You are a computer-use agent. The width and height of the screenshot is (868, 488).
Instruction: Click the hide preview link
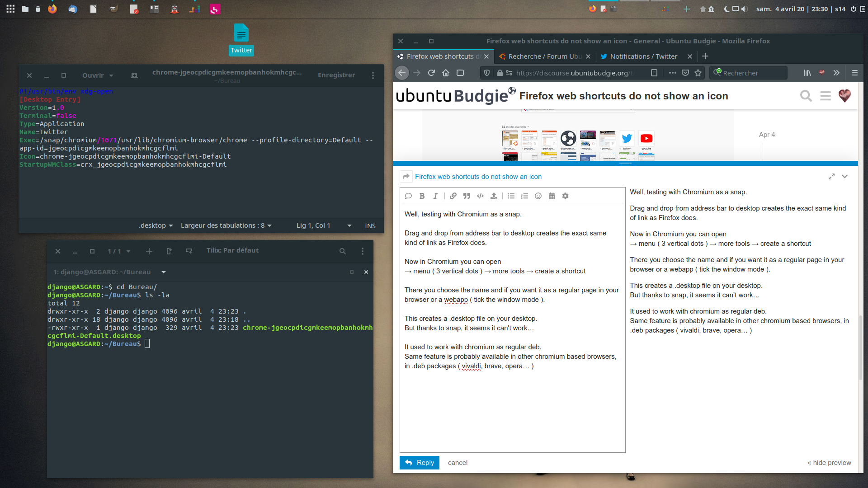[x=829, y=463]
